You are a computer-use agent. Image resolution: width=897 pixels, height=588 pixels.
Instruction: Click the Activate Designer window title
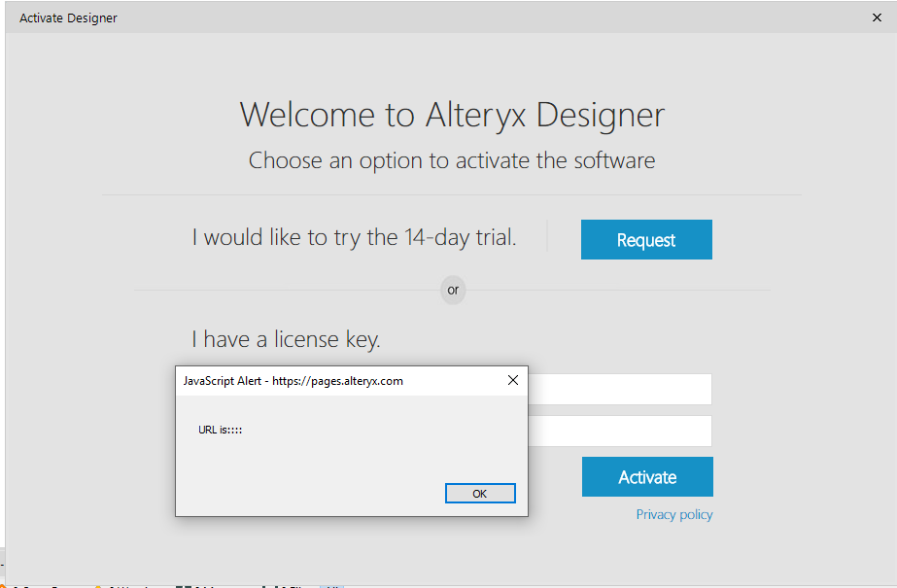(x=68, y=17)
